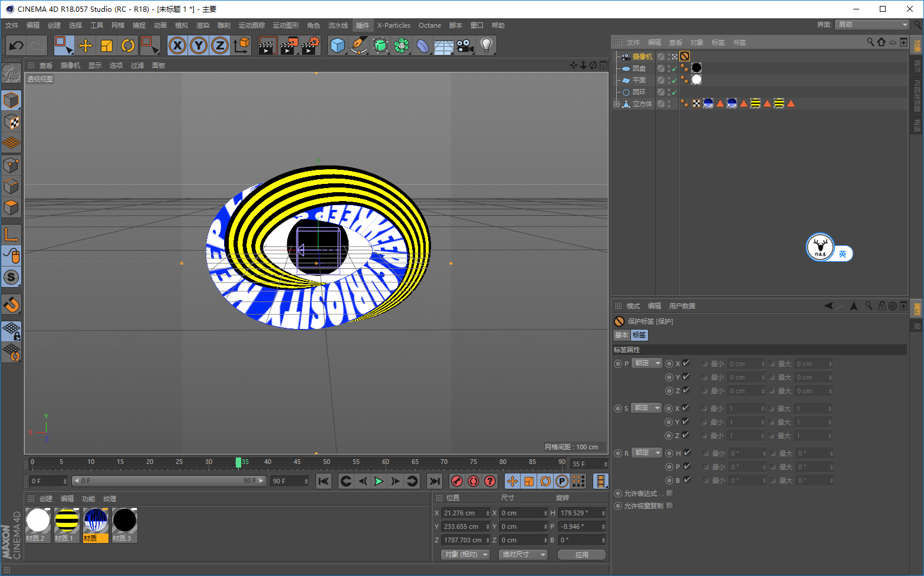Open the X-Particles menu
The image size is (924, 576).
394,25
